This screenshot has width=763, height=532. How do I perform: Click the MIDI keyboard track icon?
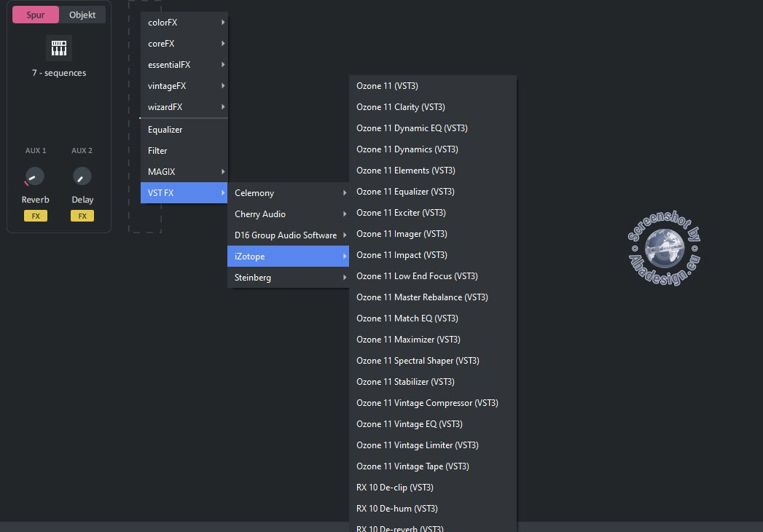tap(59, 47)
